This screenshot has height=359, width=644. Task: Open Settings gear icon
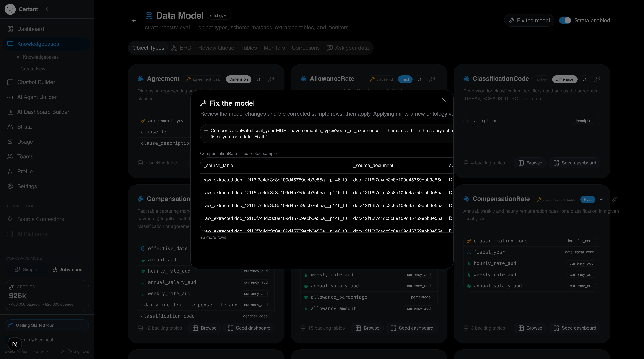(10, 186)
